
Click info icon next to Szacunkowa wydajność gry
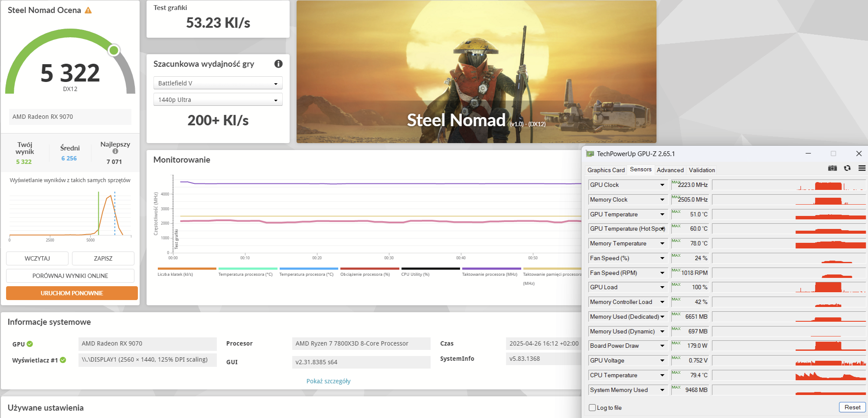tap(278, 64)
